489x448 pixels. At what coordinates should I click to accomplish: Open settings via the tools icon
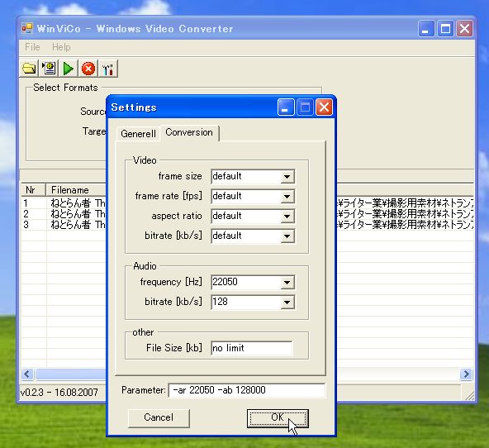(108, 69)
